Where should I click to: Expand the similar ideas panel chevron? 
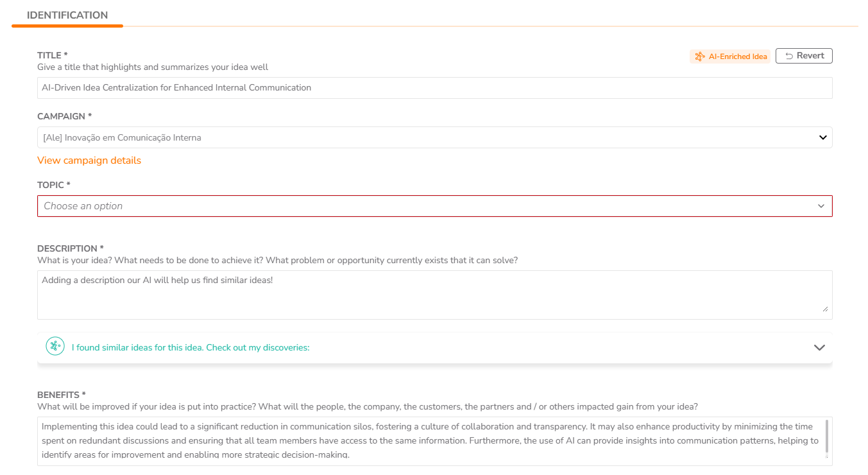(x=819, y=347)
